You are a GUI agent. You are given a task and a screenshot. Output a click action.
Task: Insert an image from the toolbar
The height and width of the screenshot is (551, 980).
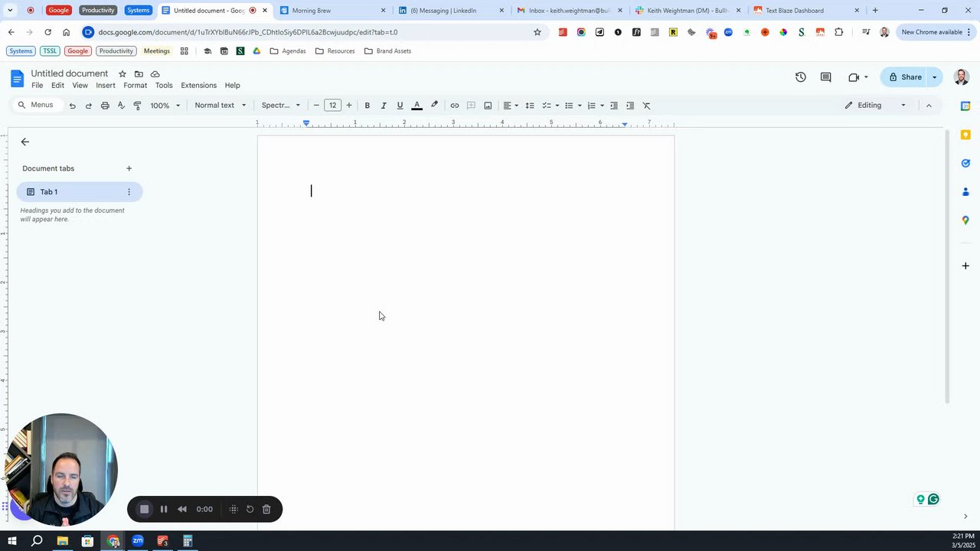click(488, 106)
